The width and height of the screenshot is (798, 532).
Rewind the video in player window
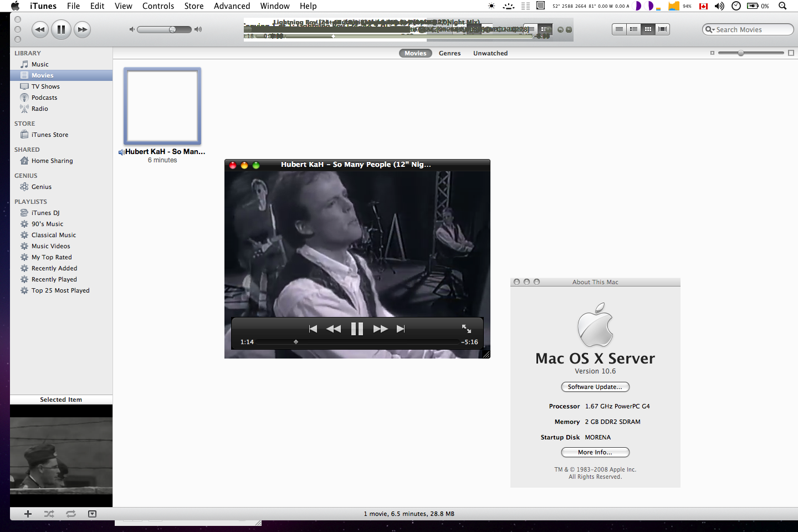(x=334, y=329)
